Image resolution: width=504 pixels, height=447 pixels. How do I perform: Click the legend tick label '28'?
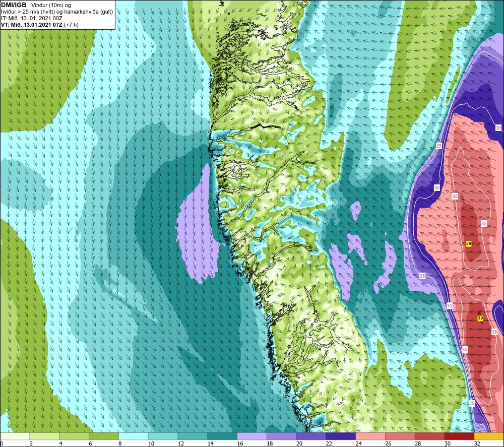(418, 443)
